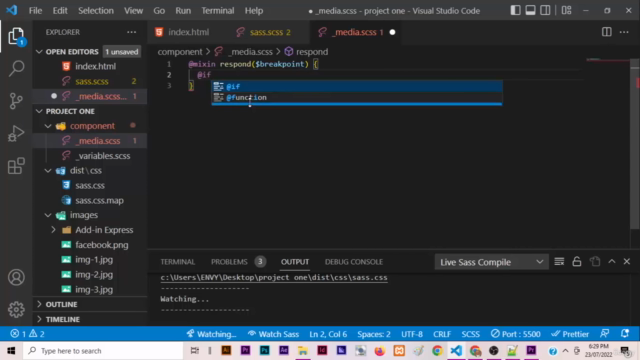Open output log in editor
The height and width of the screenshot is (360, 640).
coord(595,262)
